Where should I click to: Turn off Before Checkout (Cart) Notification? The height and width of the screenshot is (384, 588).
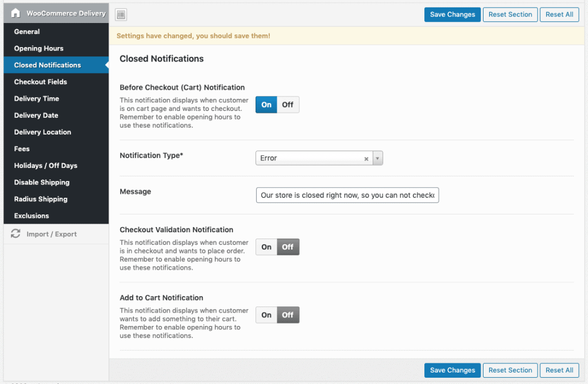[288, 105]
